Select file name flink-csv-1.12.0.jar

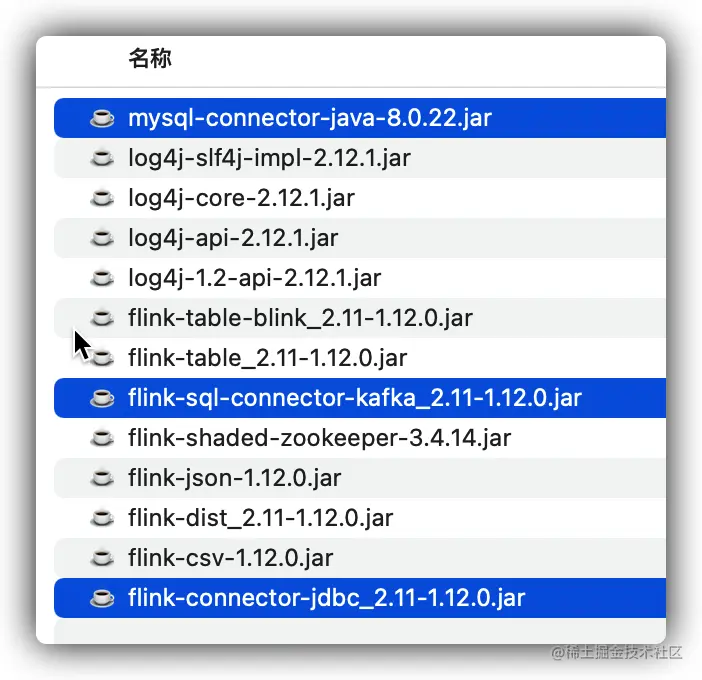[x=231, y=558]
